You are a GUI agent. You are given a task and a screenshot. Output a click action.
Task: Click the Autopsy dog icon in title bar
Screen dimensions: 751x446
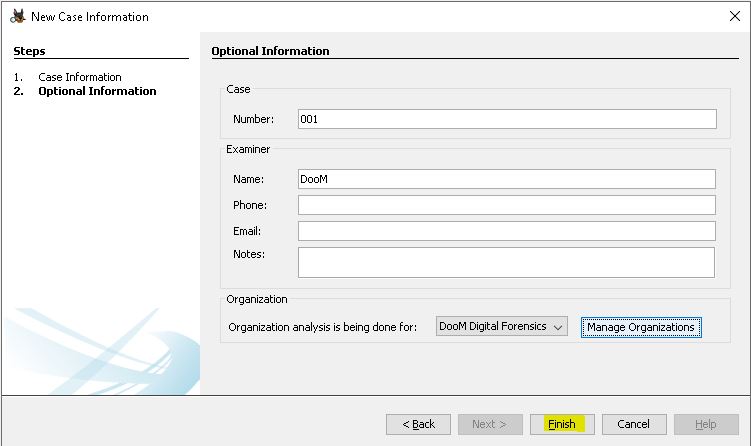(16, 16)
